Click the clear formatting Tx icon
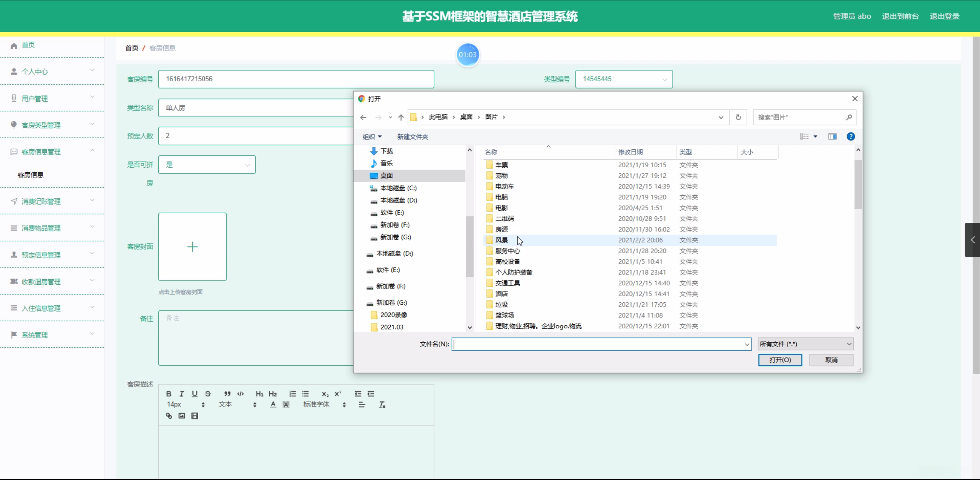Viewport: 980px width, 480px height. point(382,404)
